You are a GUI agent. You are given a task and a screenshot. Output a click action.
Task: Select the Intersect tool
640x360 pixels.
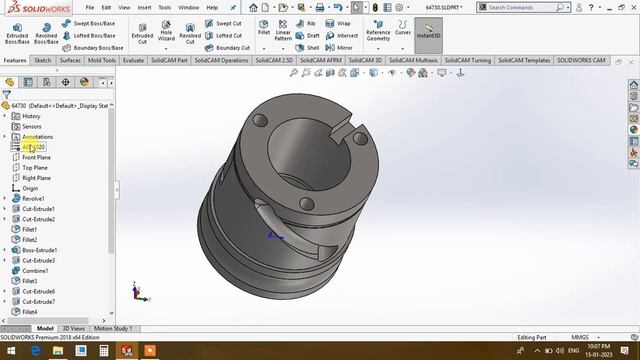[342, 36]
